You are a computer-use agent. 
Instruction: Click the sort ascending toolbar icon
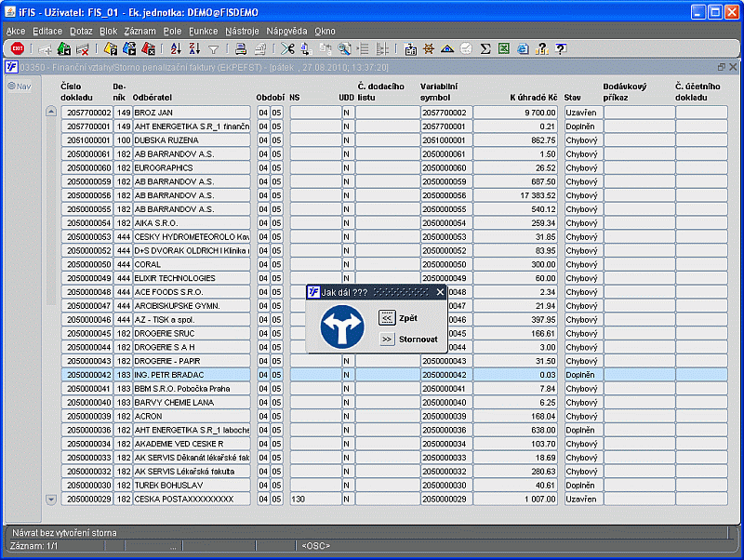click(176, 48)
